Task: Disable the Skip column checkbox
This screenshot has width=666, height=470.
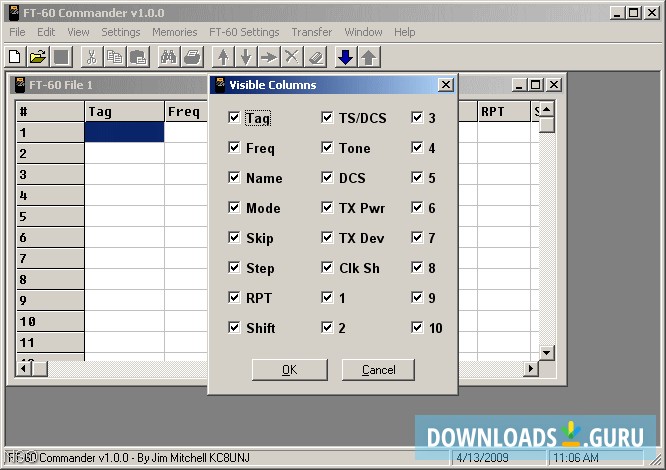Action: pyautogui.click(x=234, y=237)
